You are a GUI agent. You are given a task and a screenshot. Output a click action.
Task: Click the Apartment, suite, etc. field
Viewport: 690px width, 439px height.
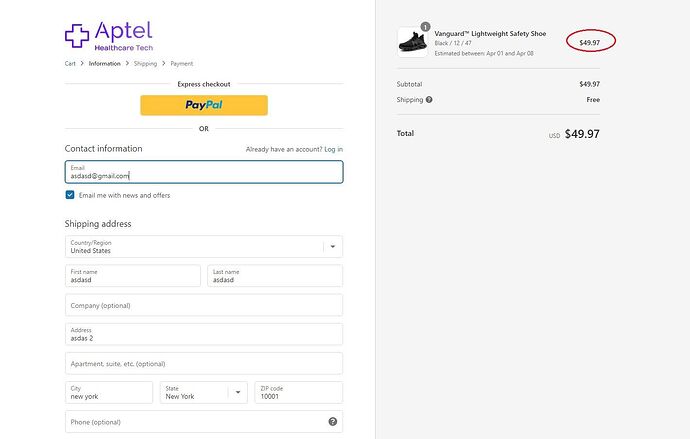(204, 363)
